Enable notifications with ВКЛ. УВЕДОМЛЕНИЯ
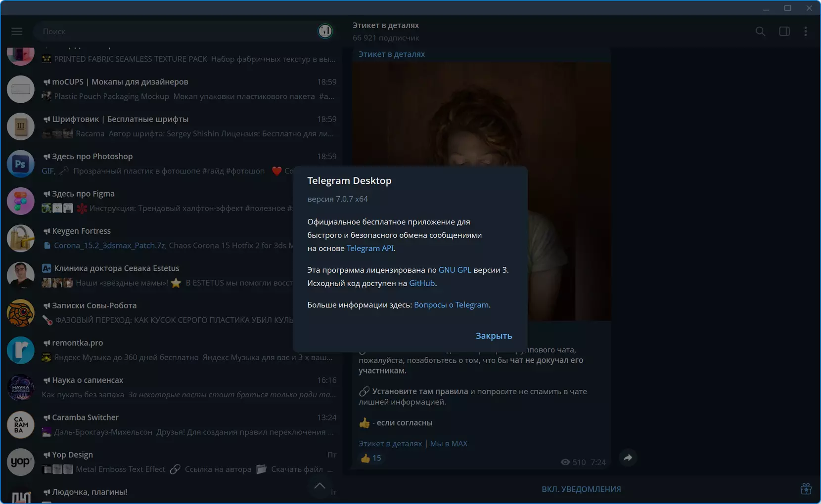The image size is (821, 504). tap(581, 489)
